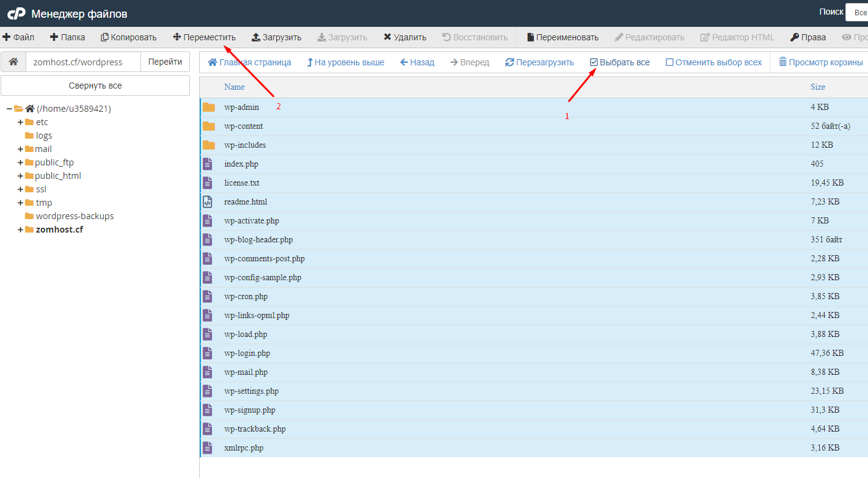Expand the zomhost.cf folder node
This screenshot has height=478, width=868.
pos(20,230)
